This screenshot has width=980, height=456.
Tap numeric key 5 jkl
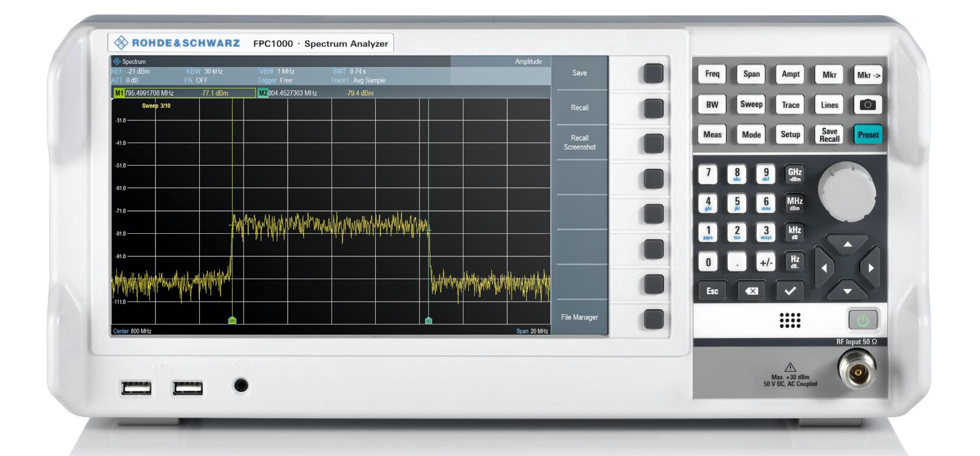point(737,203)
